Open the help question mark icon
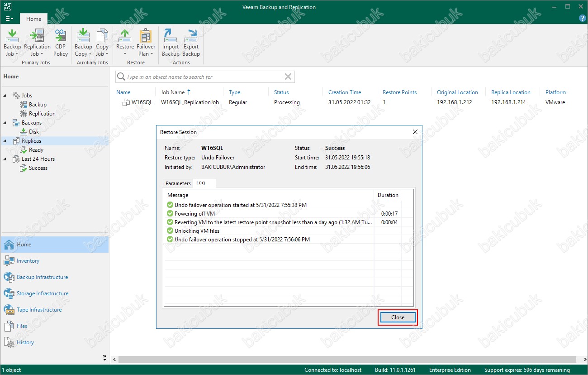This screenshot has width=588, height=375. tap(583, 19)
